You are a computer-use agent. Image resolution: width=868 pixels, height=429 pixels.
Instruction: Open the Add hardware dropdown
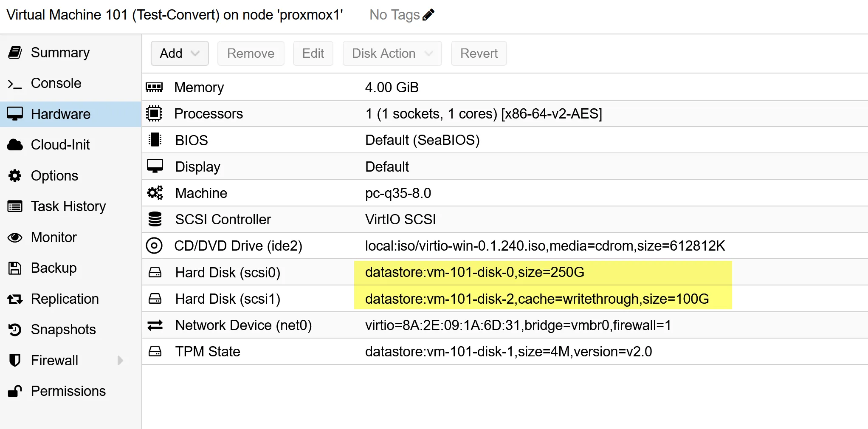179,54
